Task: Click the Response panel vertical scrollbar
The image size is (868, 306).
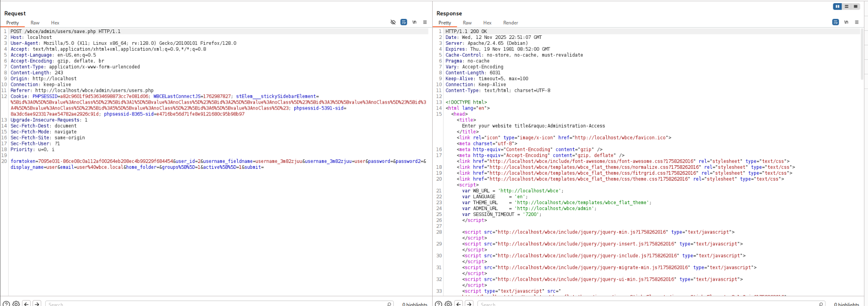Action: point(862,54)
